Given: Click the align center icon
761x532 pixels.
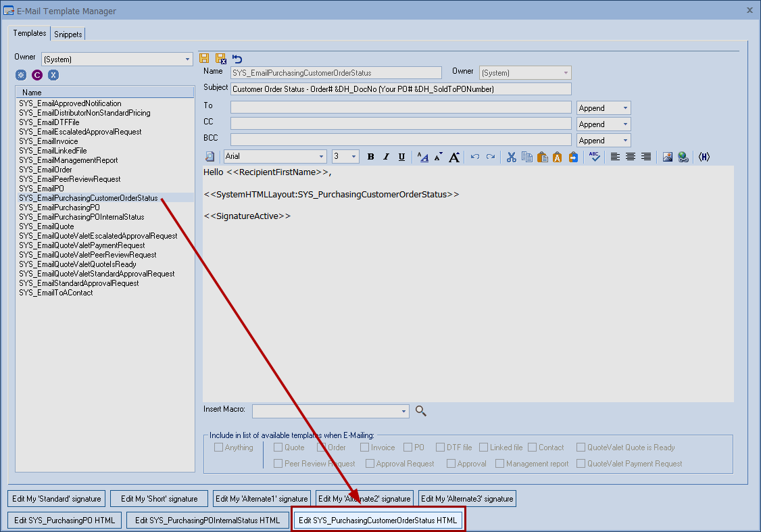Looking at the screenshot, I should pos(631,157).
